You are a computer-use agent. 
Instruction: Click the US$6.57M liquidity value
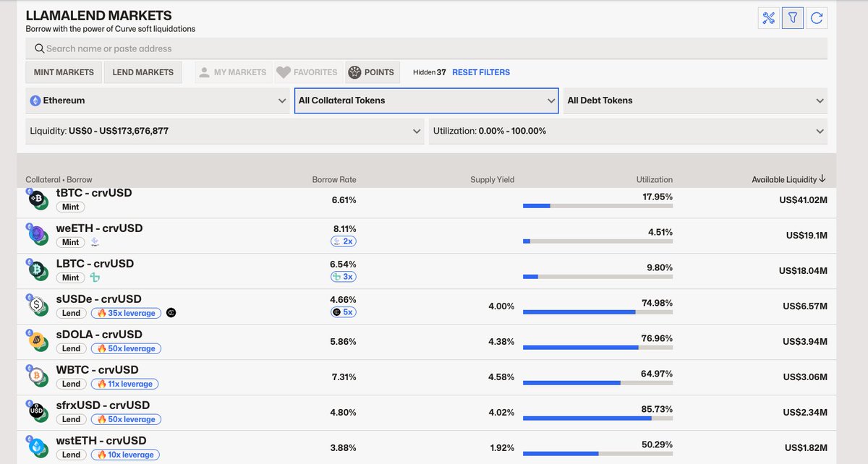(x=804, y=306)
